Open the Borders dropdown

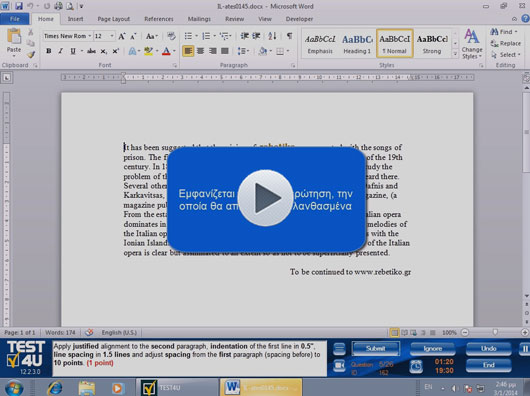[x=288, y=51]
